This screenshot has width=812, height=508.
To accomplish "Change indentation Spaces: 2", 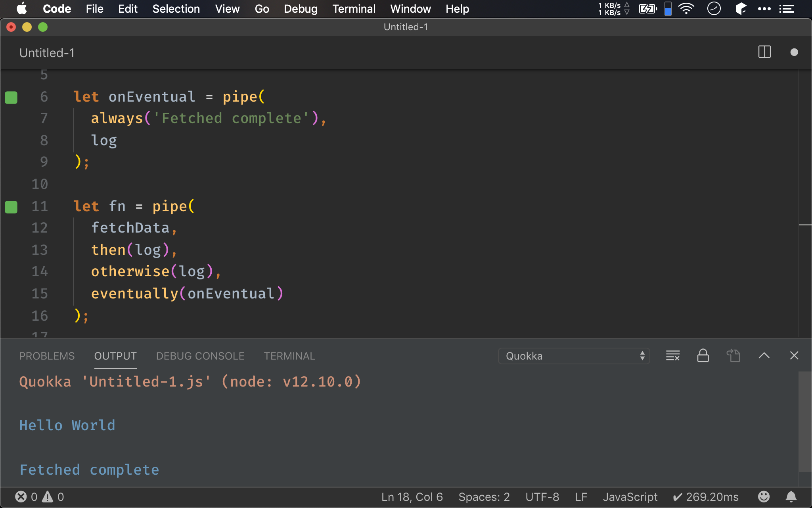I will point(484,497).
